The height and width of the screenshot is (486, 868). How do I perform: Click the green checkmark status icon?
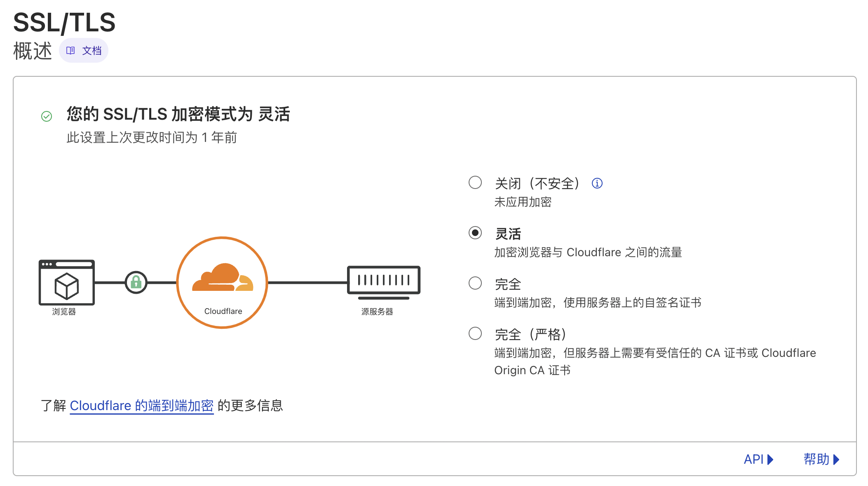(47, 116)
